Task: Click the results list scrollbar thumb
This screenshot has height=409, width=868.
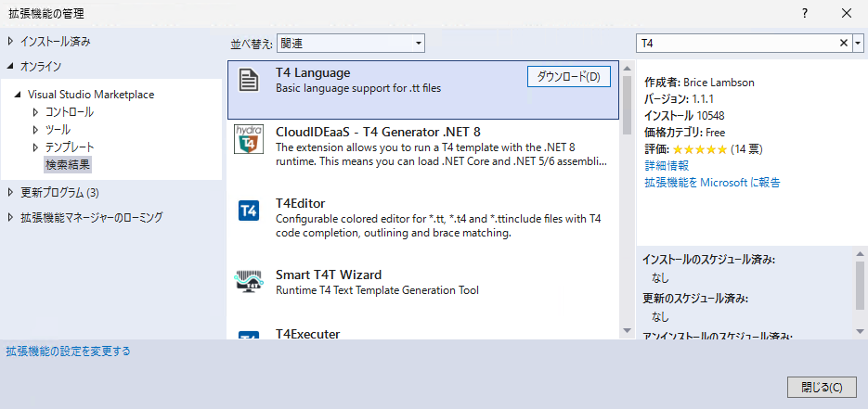Action: pyautogui.click(x=627, y=105)
